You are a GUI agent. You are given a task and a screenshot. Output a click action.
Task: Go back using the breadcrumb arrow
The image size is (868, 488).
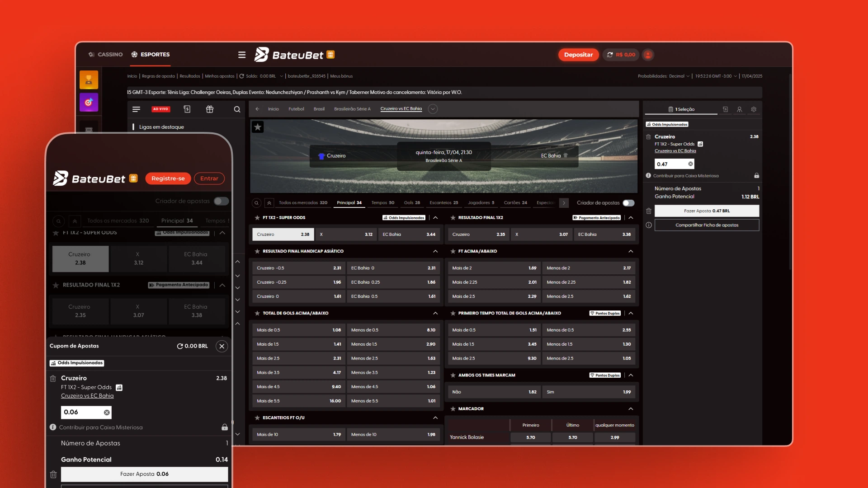[257, 109]
